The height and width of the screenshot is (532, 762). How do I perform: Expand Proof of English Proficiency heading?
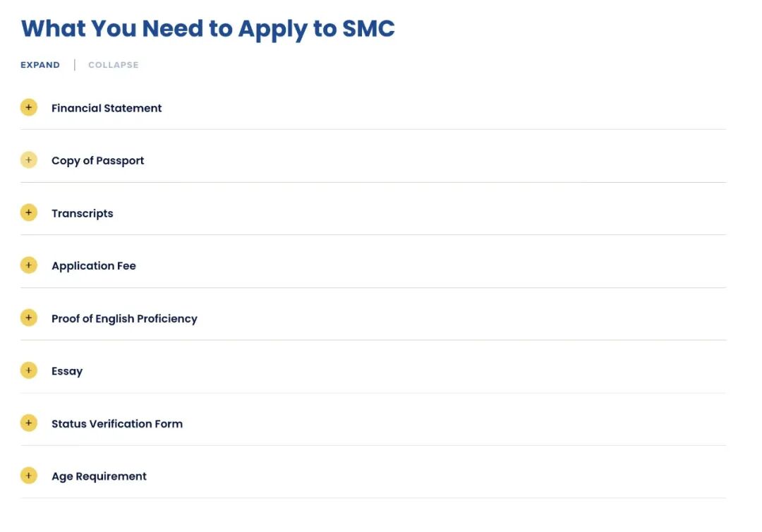click(x=124, y=319)
